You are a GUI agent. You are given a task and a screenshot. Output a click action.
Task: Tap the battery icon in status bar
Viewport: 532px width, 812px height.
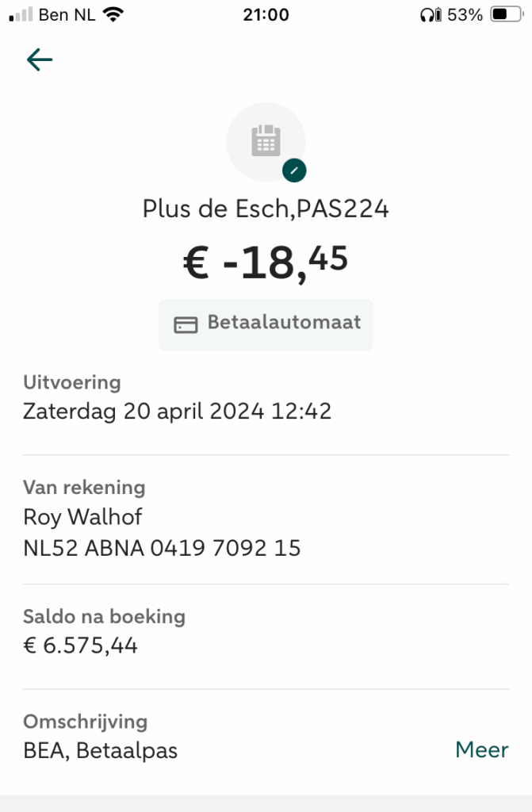pyautogui.click(x=505, y=14)
